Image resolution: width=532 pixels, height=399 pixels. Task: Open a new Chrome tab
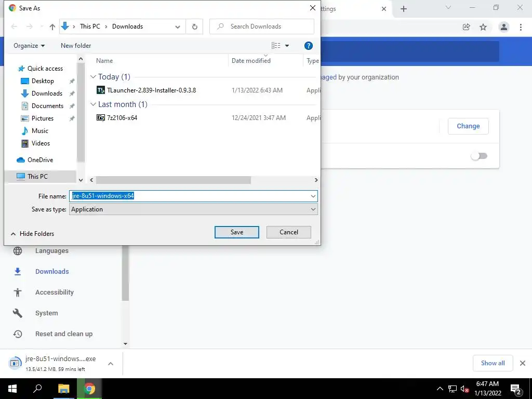click(403, 9)
